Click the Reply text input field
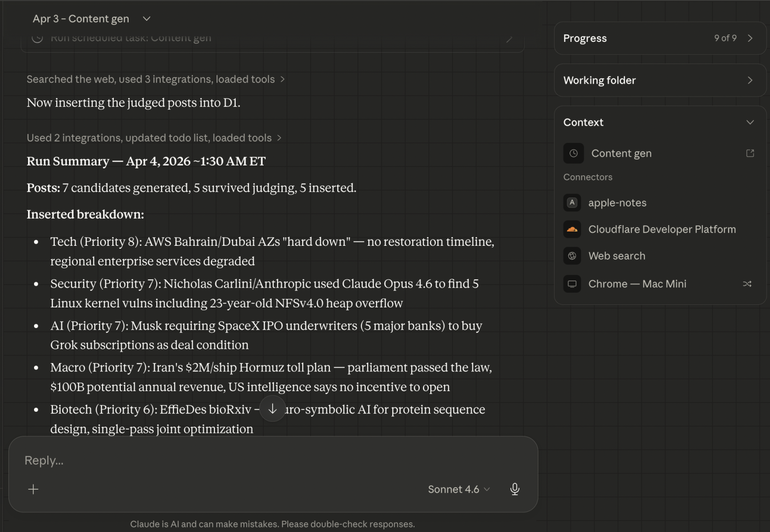 (273, 460)
